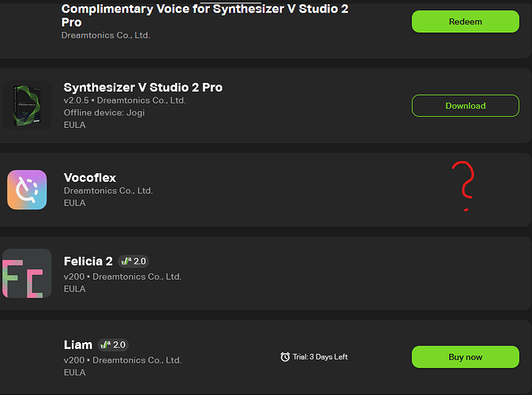
Task: Click the Complimentary Voice for Synthesizer V title
Action: point(204,15)
